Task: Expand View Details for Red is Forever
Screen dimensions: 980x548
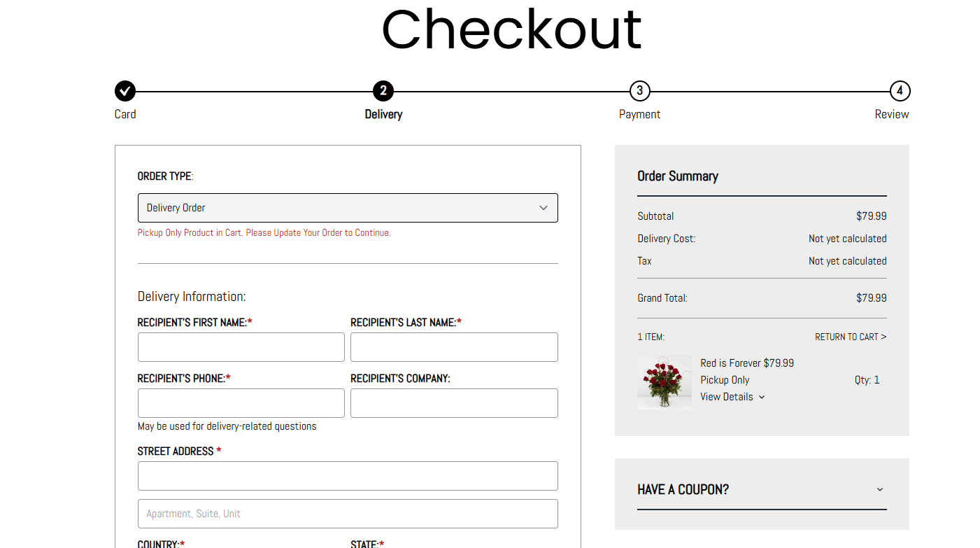Action: 732,397
